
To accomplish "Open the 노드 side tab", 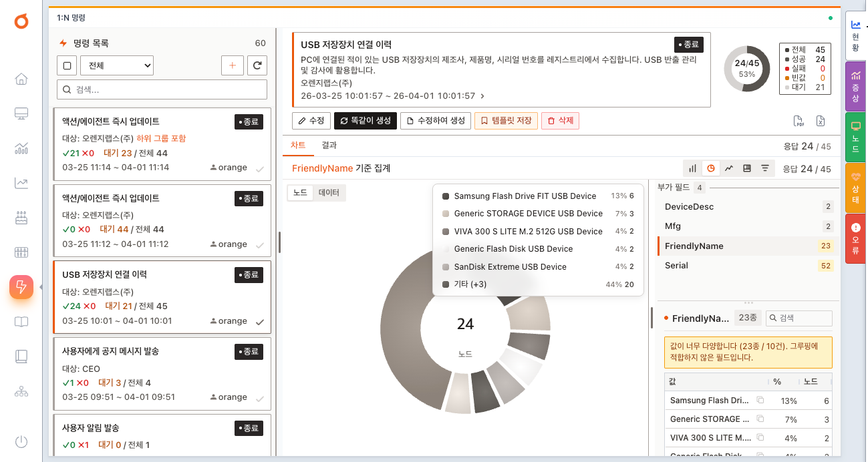I will pyautogui.click(x=855, y=137).
